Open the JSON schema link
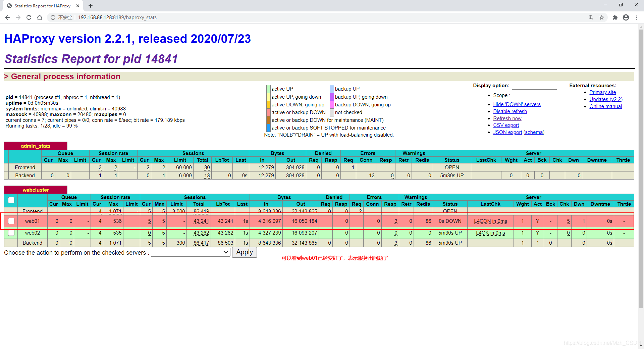Image resolution: width=644 pixels, height=349 pixels. click(x=534, y=132)
